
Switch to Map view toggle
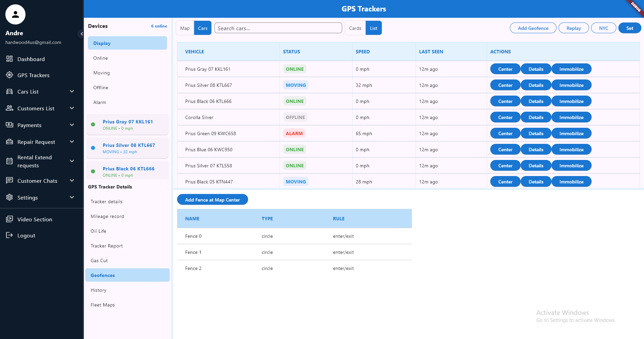[x=185, y=28]
